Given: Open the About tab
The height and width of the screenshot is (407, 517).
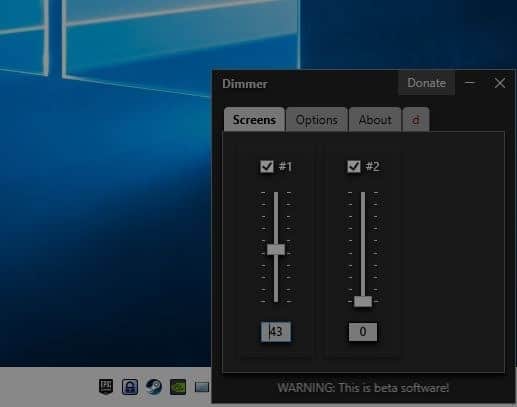Looking at the screenshot, I should pos(375,120).
